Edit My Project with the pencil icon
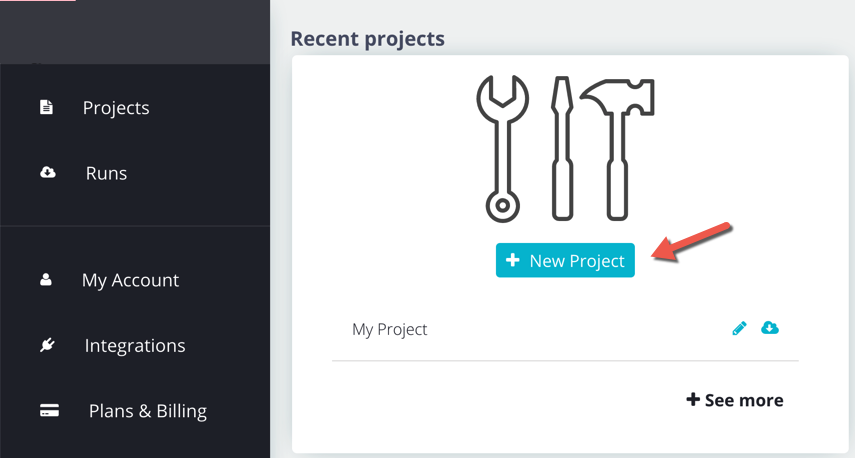This screenshot has height=458, width=855. (x=739, y=328)
